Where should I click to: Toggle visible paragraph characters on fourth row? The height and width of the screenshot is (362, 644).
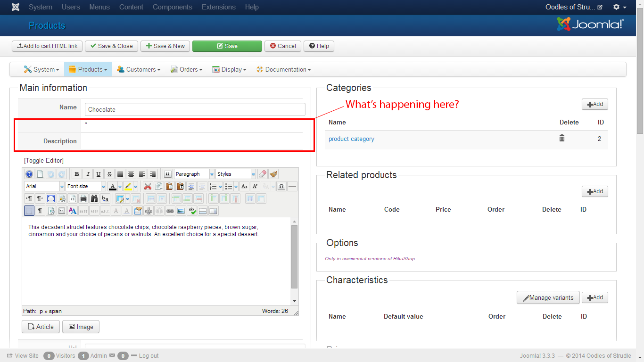coord(40,211)
